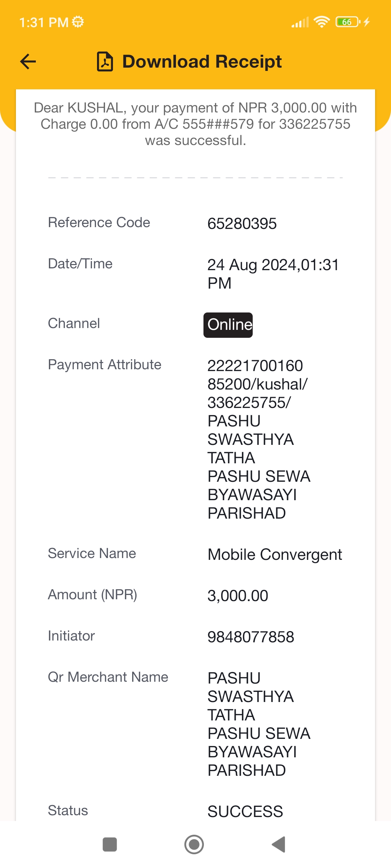Tap the PDF receipt document icon

[x=105, y=61]
